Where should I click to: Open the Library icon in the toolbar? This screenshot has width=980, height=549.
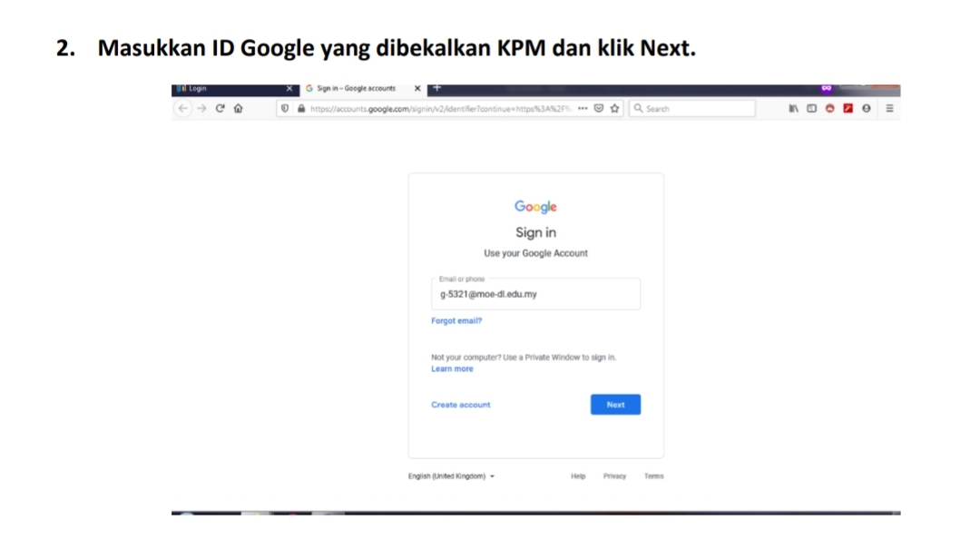(792, 108)
